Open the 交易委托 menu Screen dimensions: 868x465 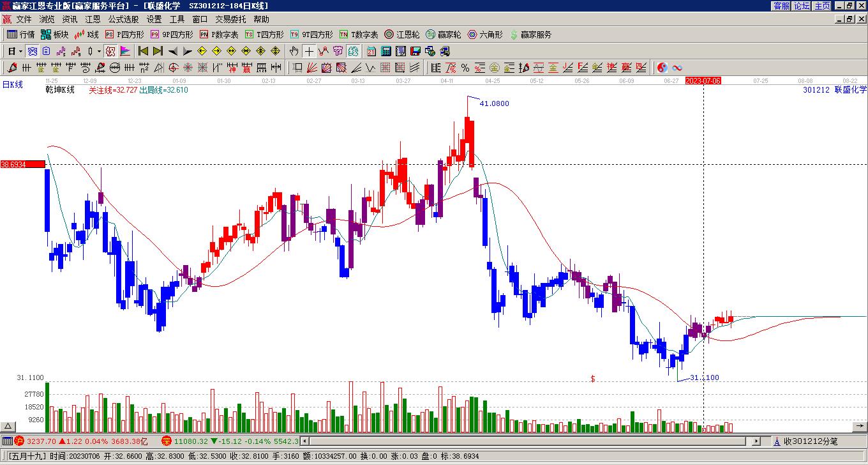pos(231,20)
